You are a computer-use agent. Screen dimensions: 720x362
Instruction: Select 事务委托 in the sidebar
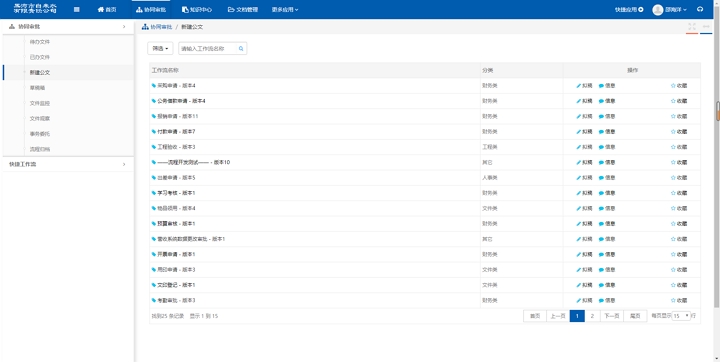(x=39, y=134)
